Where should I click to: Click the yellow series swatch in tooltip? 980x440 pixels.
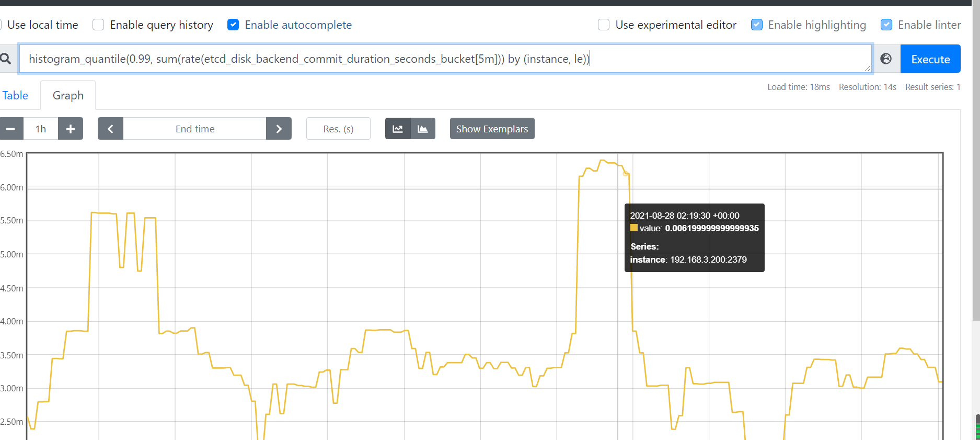click(634, 228)
